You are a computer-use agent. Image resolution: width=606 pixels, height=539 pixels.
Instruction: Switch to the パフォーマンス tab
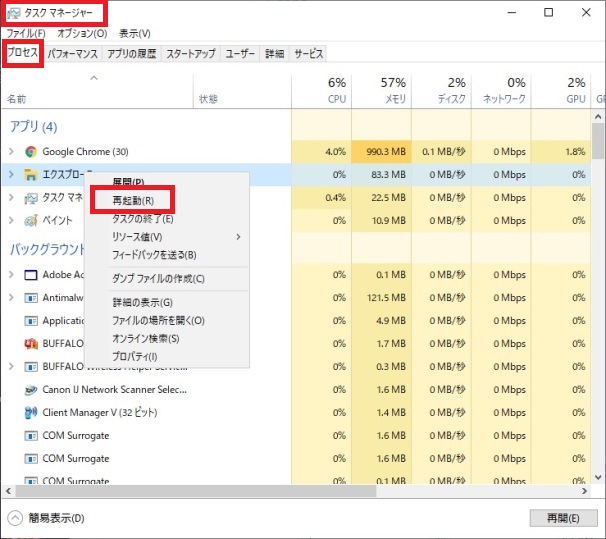(73, 54)
